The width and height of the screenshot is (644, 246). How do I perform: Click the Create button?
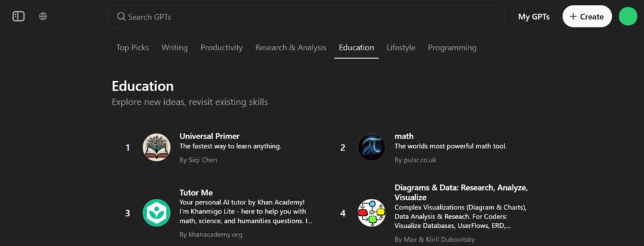coord(587,16)
